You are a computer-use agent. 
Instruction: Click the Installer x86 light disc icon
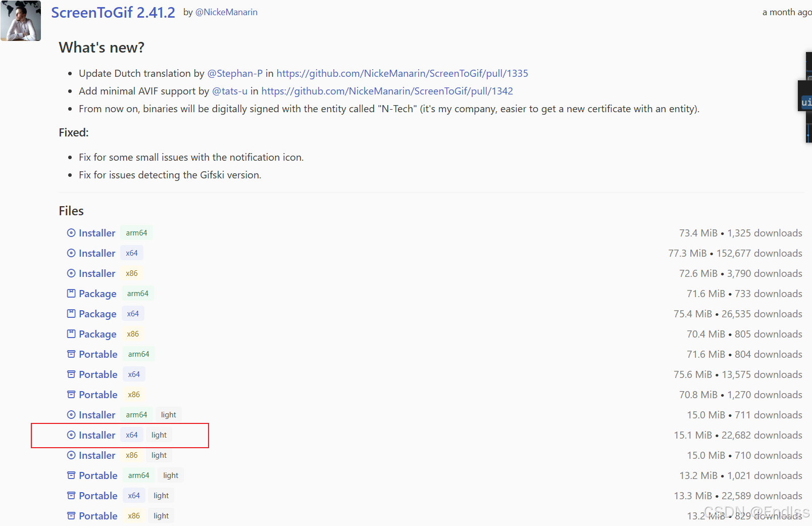pyautogui.click(x=71, y=455)
